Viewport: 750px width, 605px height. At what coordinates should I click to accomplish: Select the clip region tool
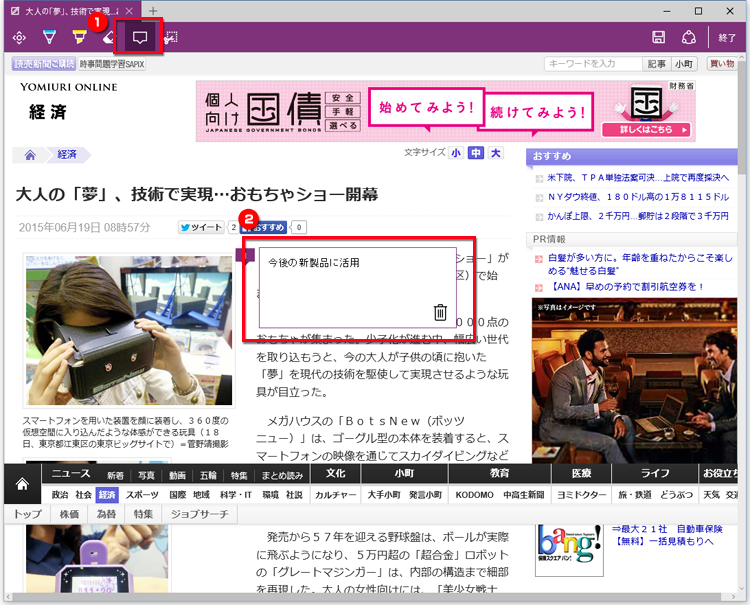171,38
